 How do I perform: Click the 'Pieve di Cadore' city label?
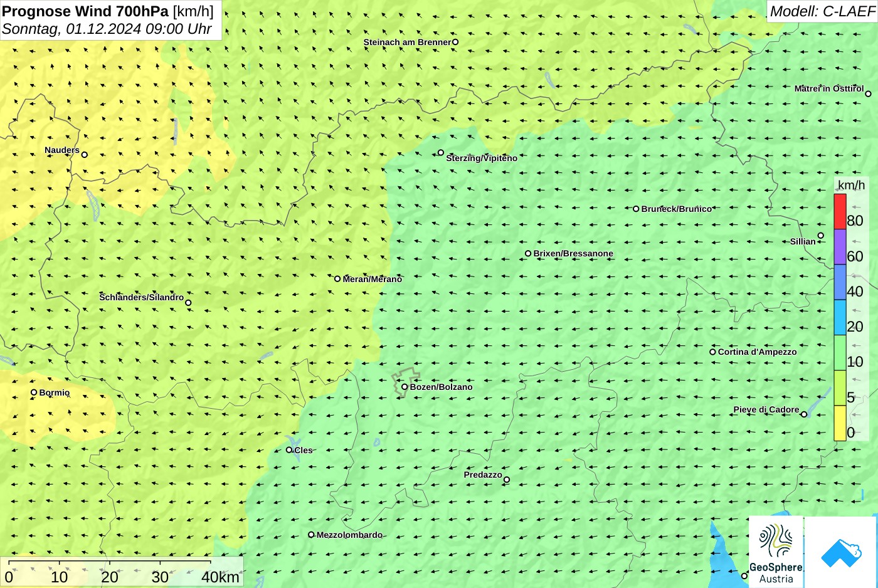click(x=766, y=409)
